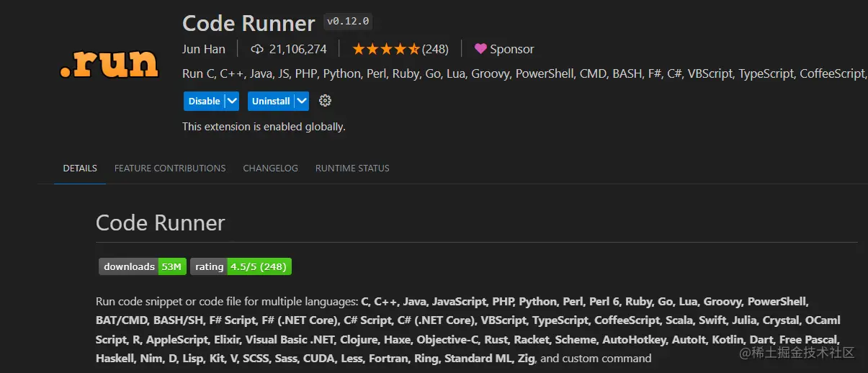
Task: Open the Disable dropdown arrow
Action: [232, 101]
